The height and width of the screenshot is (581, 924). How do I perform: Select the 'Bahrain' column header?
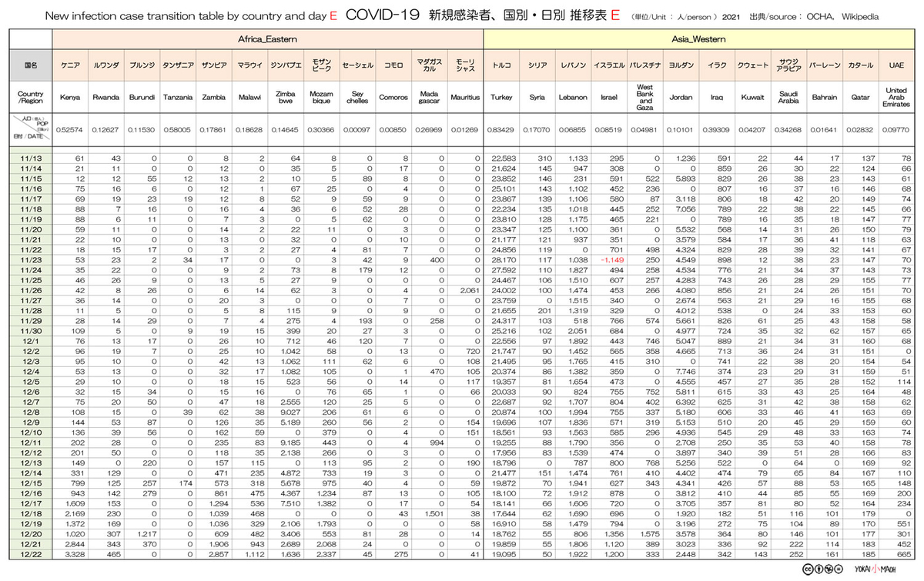click(825, 98)
